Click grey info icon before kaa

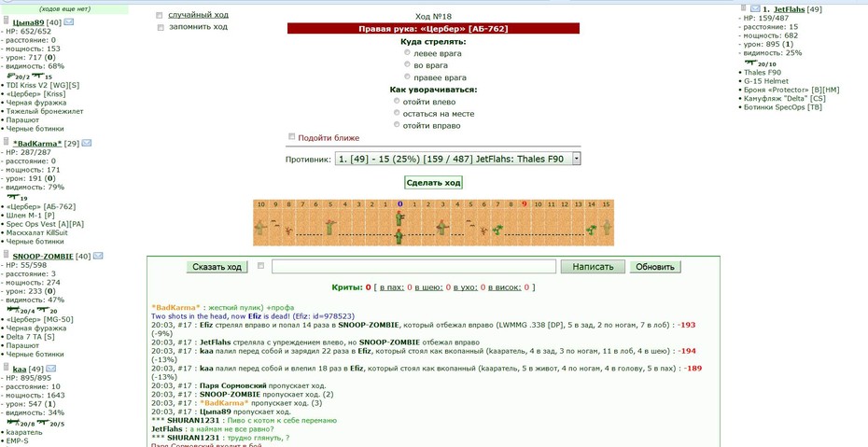(7, 368)
